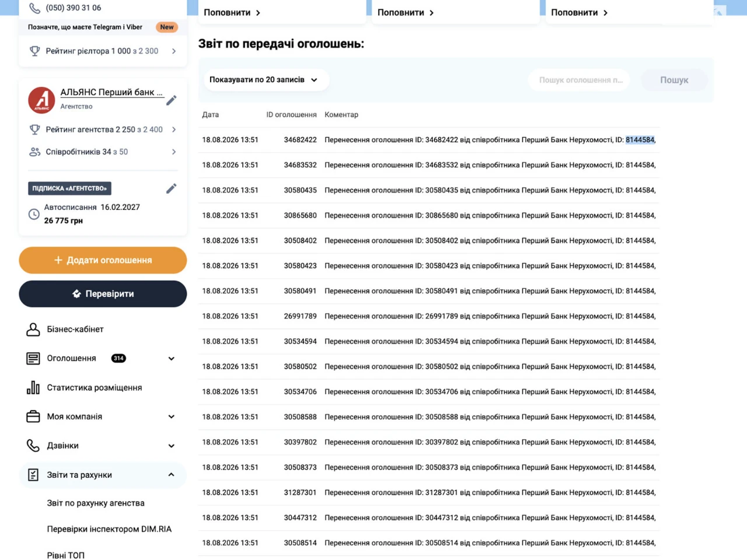Screen dimensions: 747x560
Task: Click the АЛЬЯНС agency logo avatar
Action: [41, 100]
